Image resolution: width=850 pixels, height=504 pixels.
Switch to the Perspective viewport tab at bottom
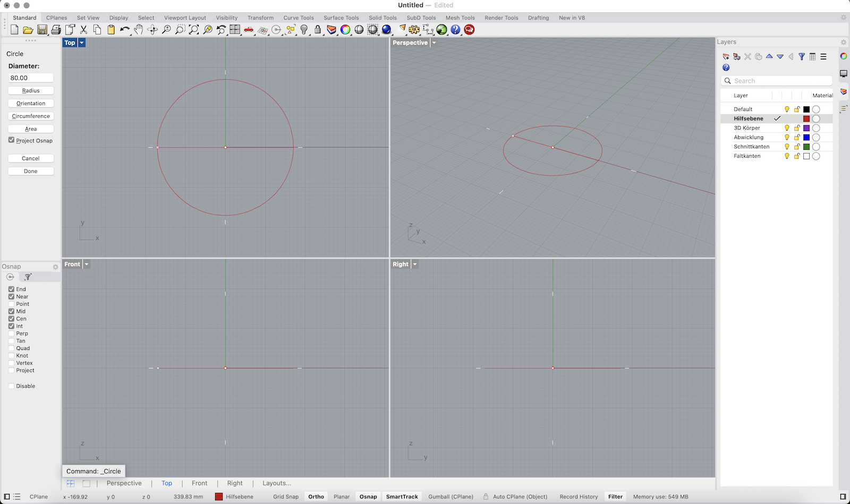[124, 483]
